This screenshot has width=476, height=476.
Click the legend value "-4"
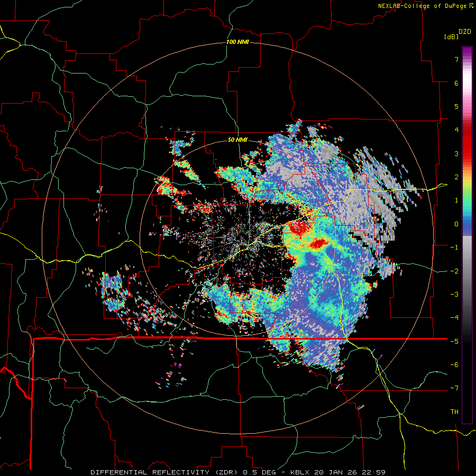(454, 318)
